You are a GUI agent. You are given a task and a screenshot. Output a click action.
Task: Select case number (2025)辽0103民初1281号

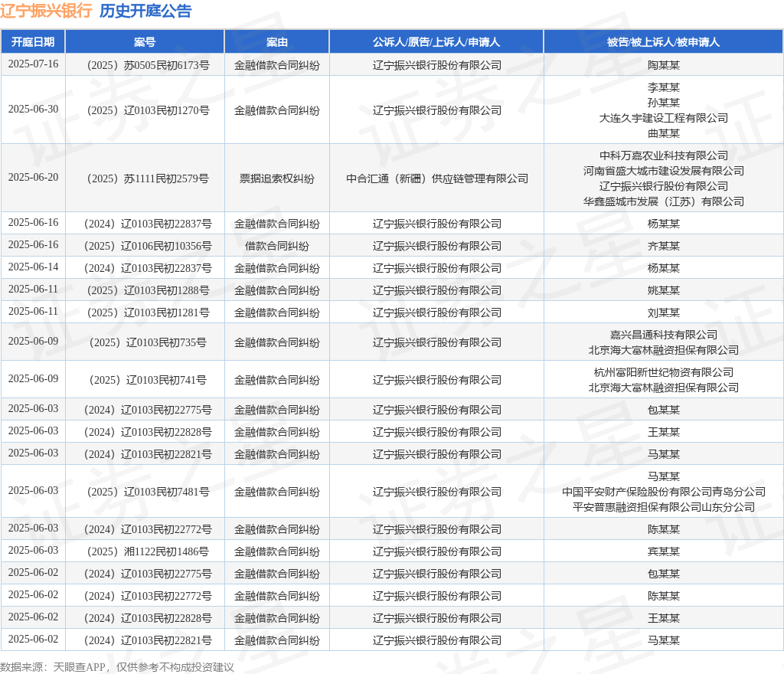[x=148, y=313]
